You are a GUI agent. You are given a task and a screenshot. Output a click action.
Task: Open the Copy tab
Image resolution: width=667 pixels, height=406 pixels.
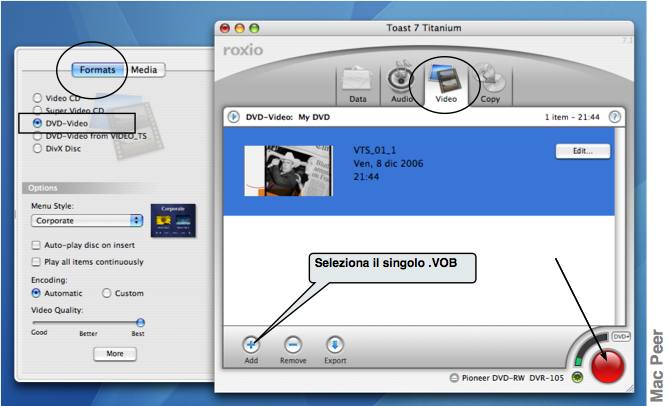[490, 85]
